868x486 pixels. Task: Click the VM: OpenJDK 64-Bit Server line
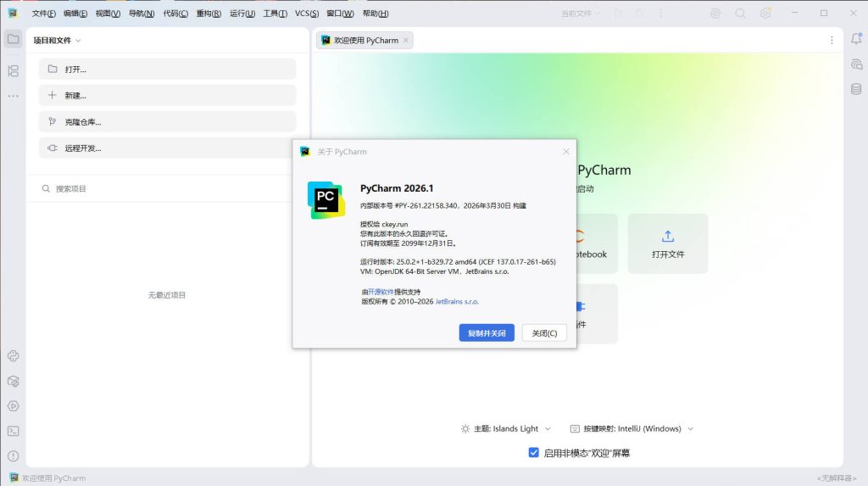(435, 271)
